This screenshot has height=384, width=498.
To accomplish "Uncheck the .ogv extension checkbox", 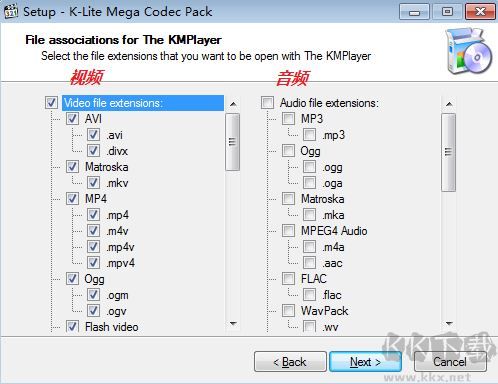I will [x=94, y=311].
